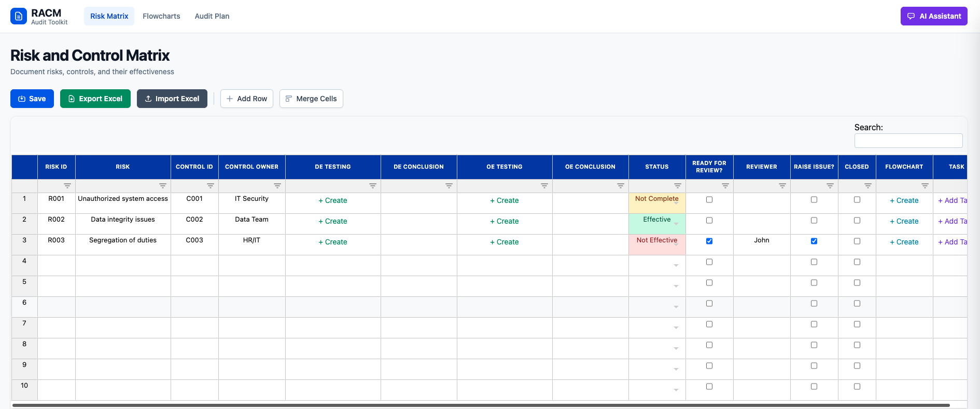Click into the Search input field

[908, 141]
